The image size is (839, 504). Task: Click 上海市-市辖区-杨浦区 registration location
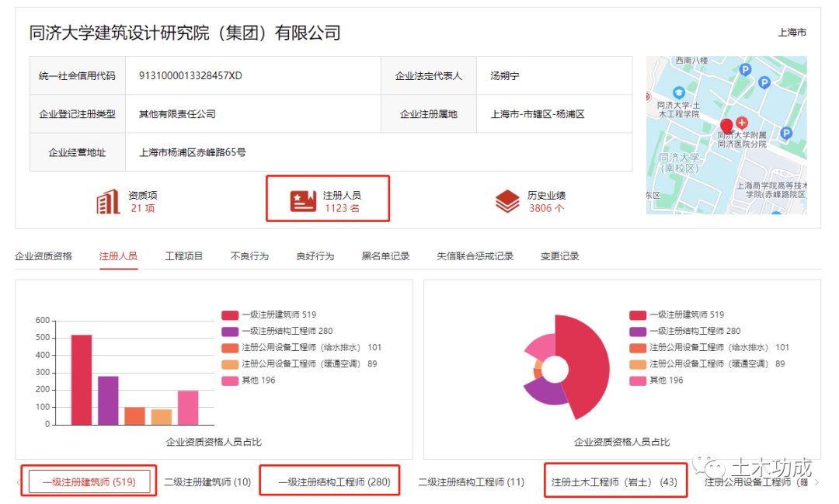pyautogui.click(x=538, y=114)
